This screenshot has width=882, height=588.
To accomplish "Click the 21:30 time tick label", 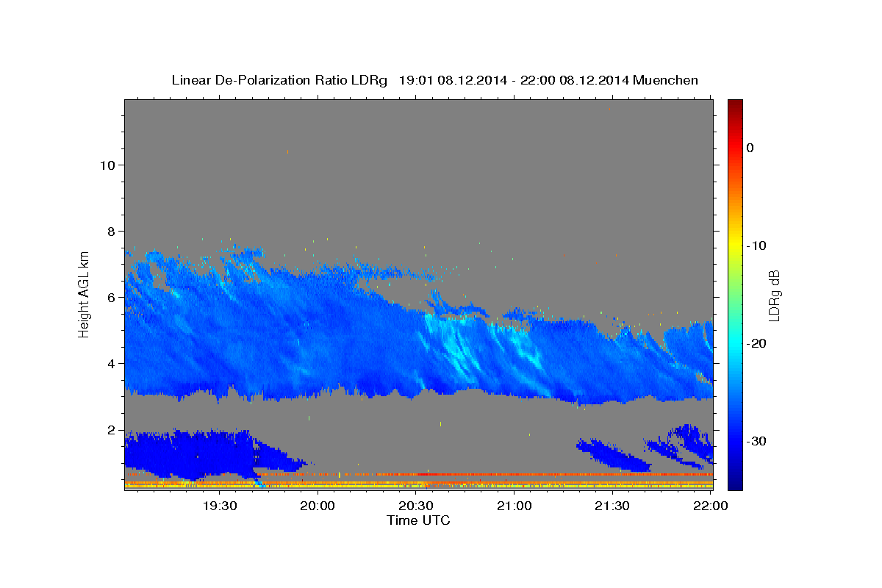I will (x=612, y=506).
